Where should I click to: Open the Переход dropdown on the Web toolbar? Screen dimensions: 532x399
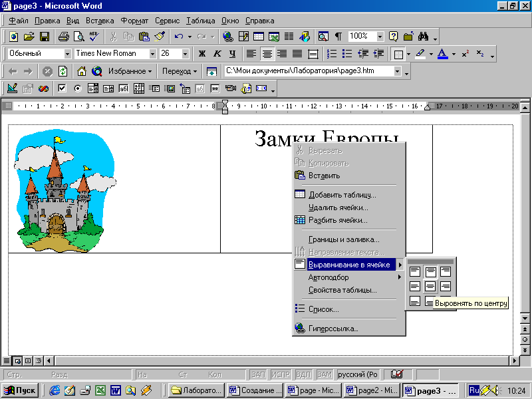(x=180, y=71)
